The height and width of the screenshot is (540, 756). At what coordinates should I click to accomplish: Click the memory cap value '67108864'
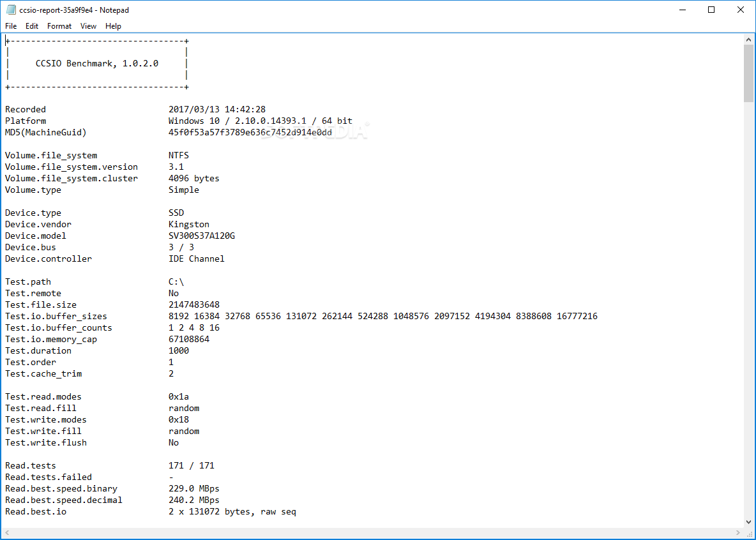click(x=189, y=340)
